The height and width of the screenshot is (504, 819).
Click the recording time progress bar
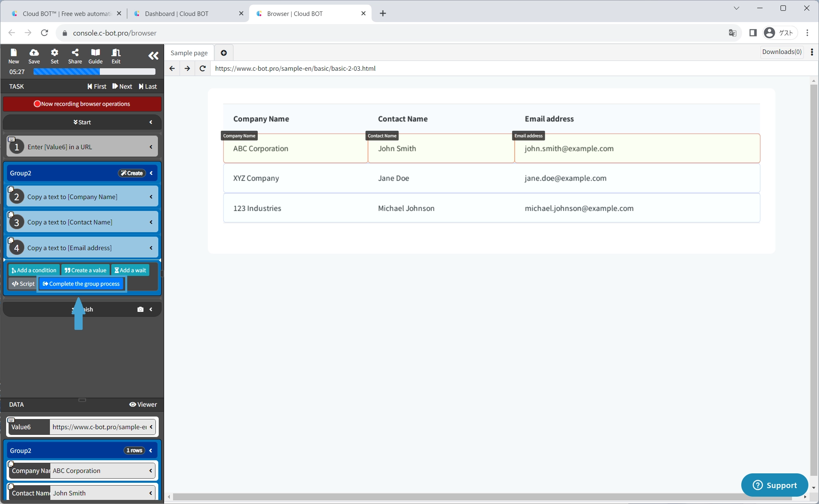coord(94,72)
